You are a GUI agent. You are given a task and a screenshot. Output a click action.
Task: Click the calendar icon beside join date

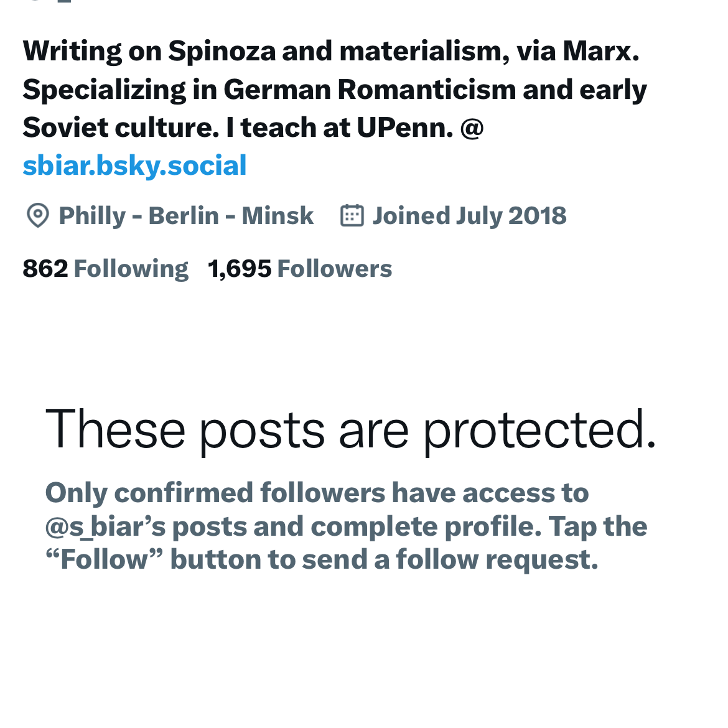(352, 216)
